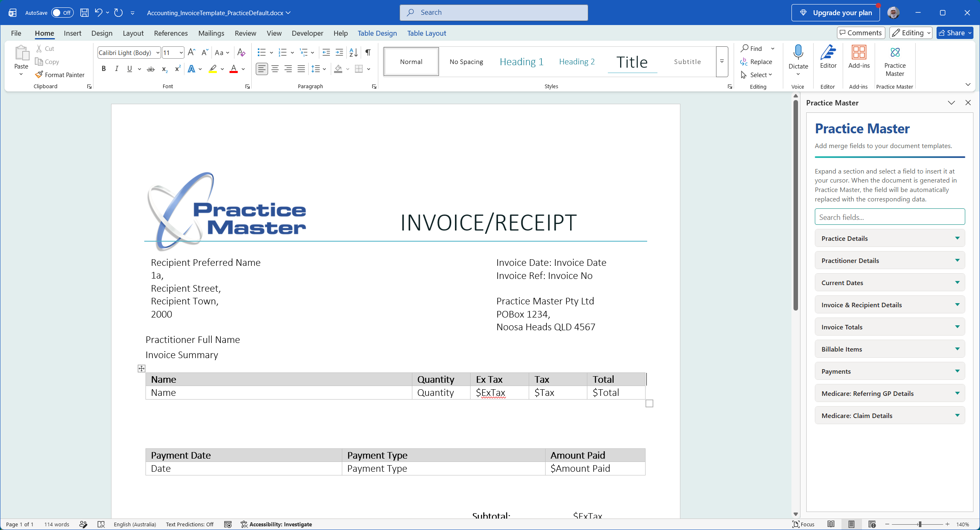This screenshot has height=530, width=980.
Task: Center align the paragraph
Action: point(275,69)
